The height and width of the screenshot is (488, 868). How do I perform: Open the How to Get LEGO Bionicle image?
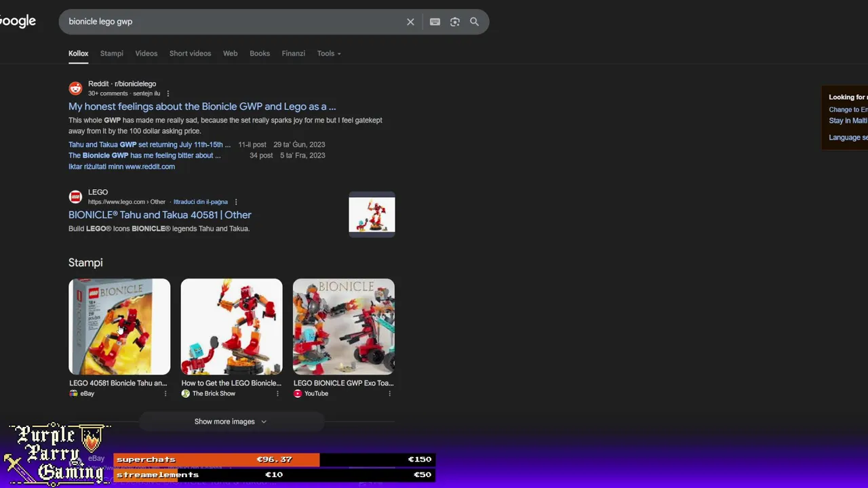[x=231, y=327]
